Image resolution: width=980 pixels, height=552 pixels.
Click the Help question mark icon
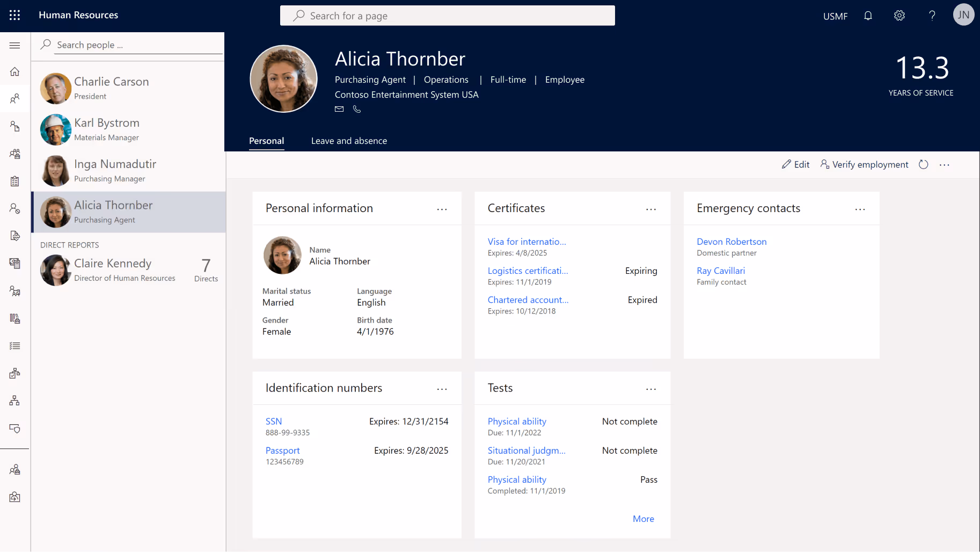[932, 16]
